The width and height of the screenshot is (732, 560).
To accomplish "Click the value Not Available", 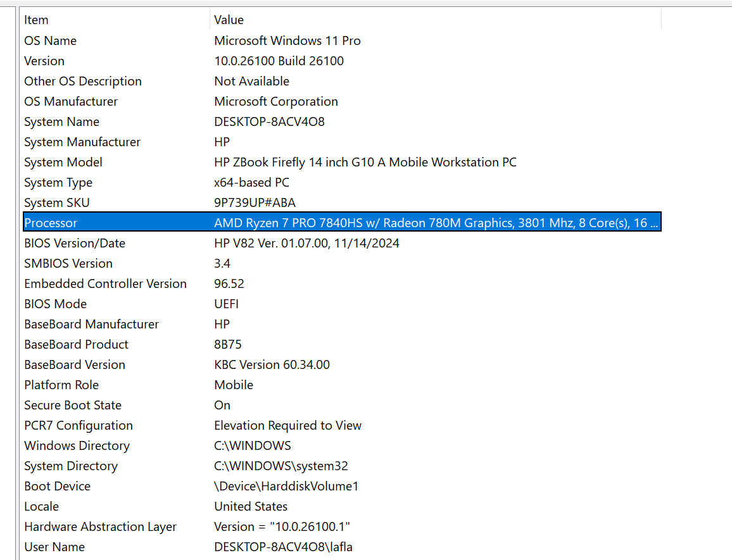I will click(x=251, y=81).
